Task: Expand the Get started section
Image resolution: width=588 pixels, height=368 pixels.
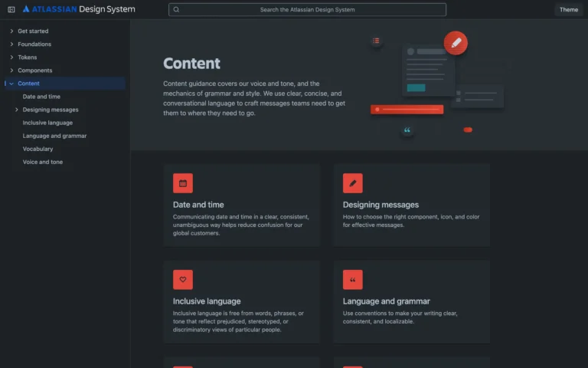Action: pos(11,31)
